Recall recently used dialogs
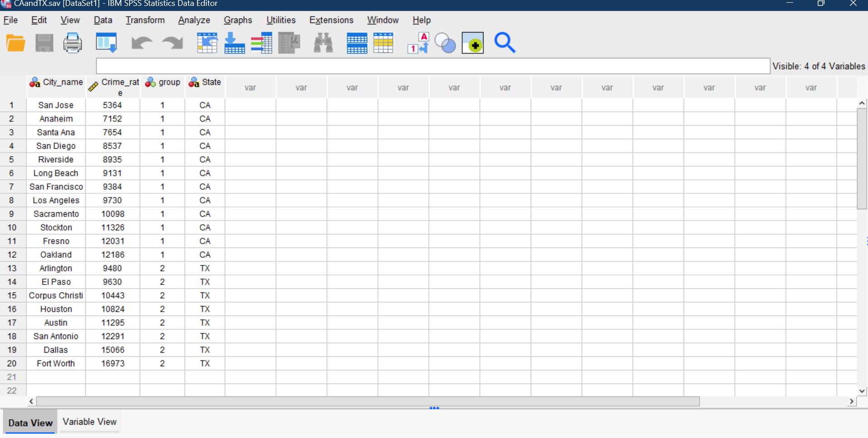The height and width of the screenshot is (438, 868). [106, 43]
